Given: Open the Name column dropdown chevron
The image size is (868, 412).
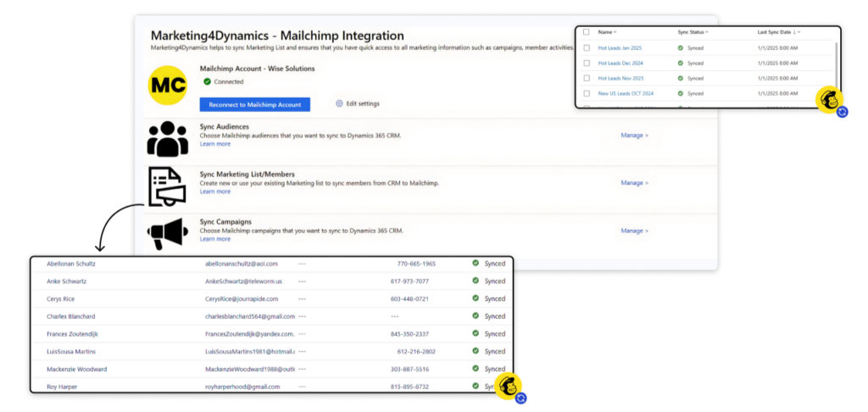Looking at the screenshot, I should coord(615,32).
